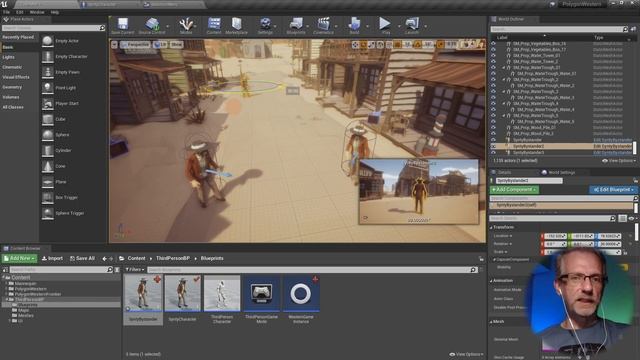Switch to the World Settings tab
This screenshot has height=360, width=640.
pyautogui.click(x=558, y=172)
